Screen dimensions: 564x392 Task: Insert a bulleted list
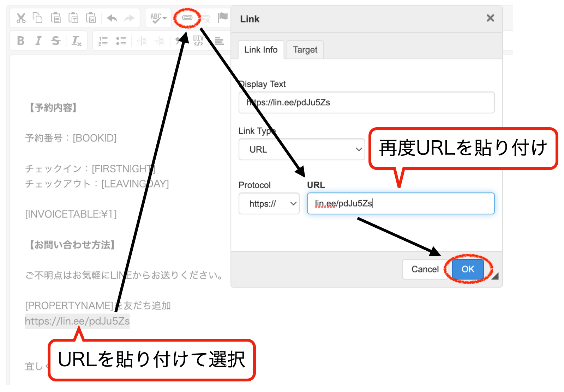121,41
